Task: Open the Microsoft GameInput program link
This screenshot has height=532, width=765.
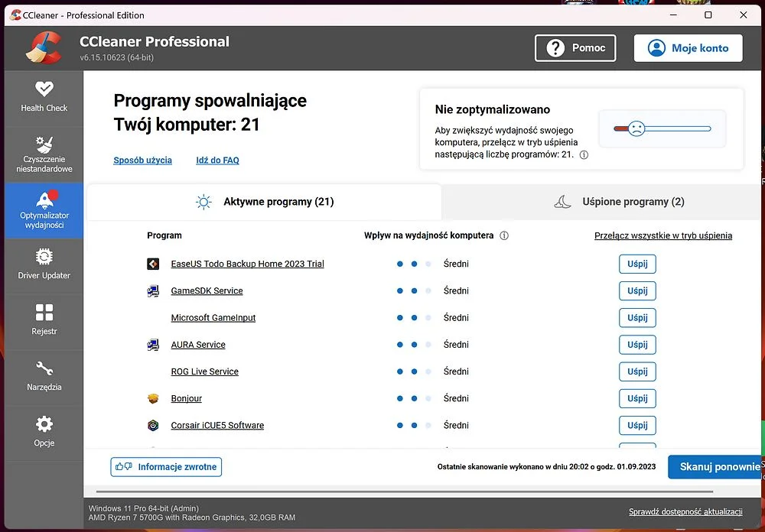Action: pos(213,317)
